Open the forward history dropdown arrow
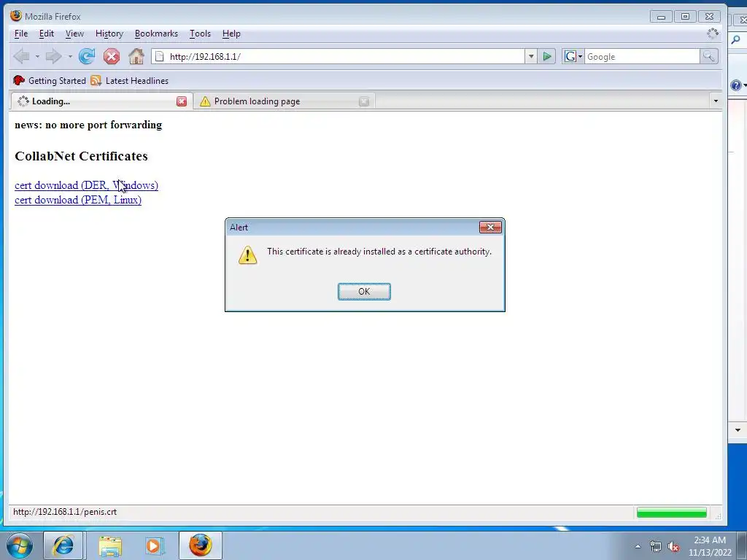747x560 pixels. pos(70,57)
